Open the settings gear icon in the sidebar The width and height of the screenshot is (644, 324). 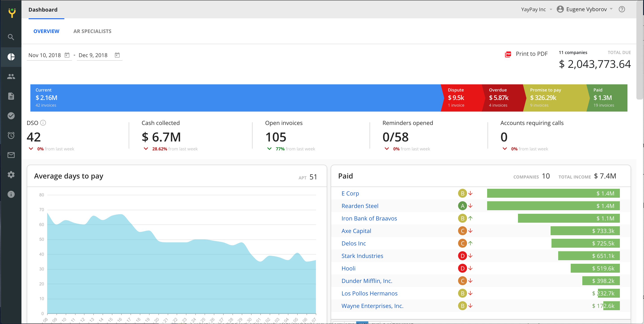11,175
